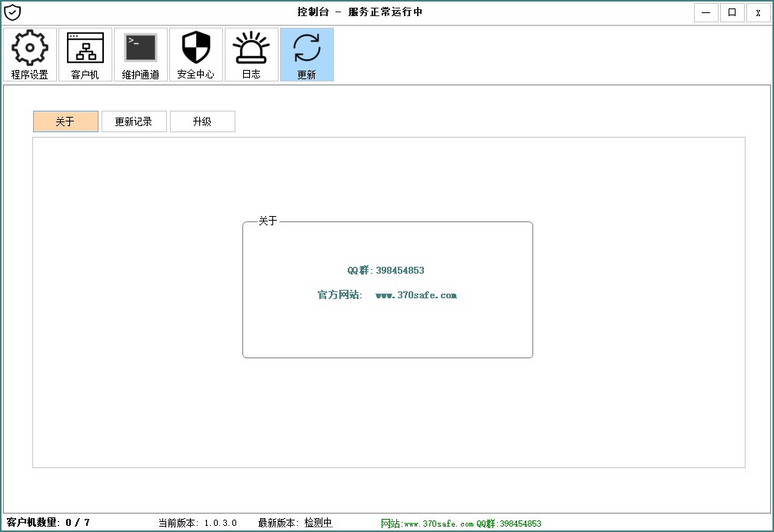
Task: Close the console window
Action: pos(758,13)
